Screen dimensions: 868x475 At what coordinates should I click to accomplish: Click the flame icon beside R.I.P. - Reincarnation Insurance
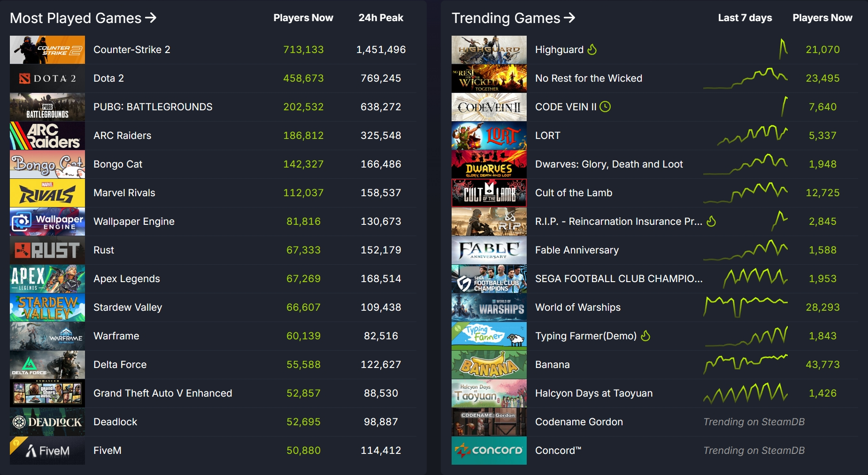coord(712,221)
